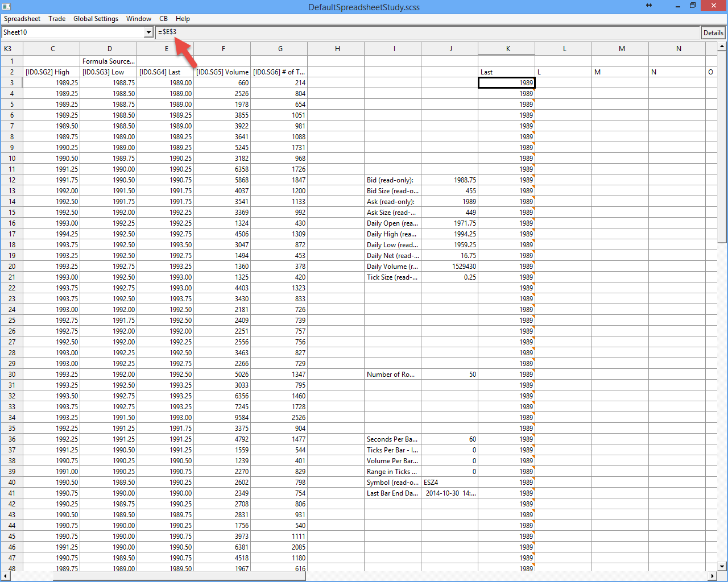728x582 pixels.
Task: Select the Ask Size value 449
Action: [x=450, y=213]
